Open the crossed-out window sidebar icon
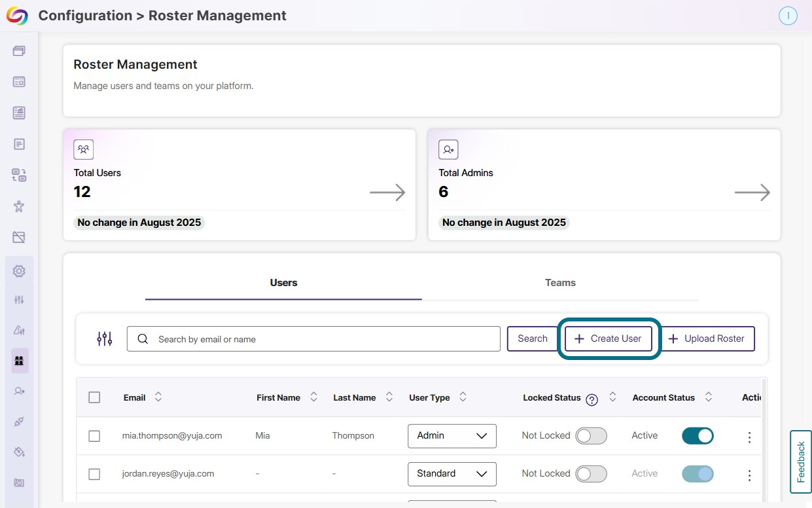 coord(19,237)
